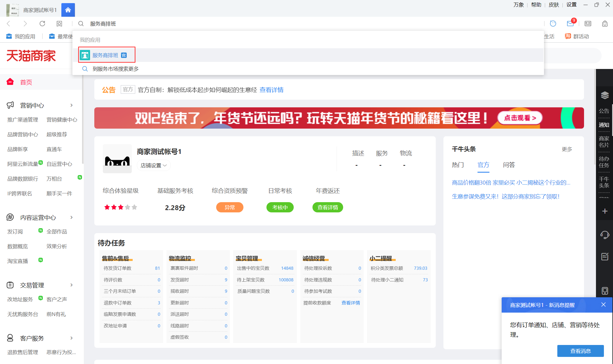Open 淘宝直播 in sidebar
Screen dimensions: 613x364
pyautogui.click(x=18, y=261)
